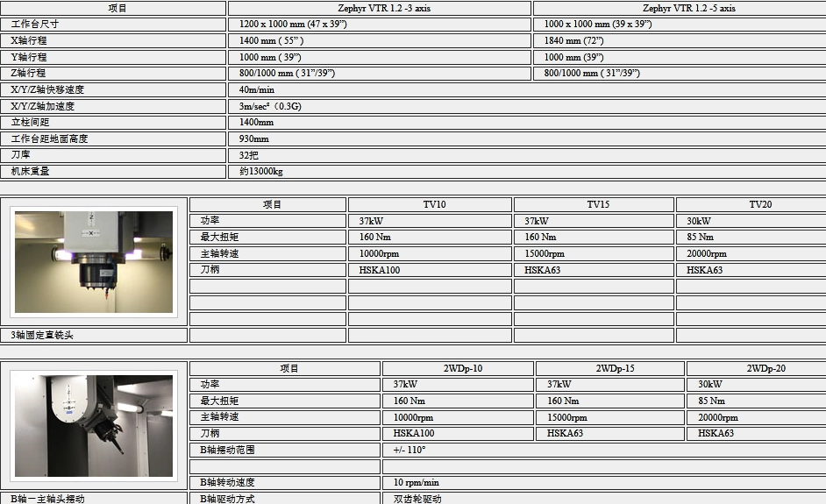The width and height of the screenshot is (826, 504).
Task: Click the 双齿轮驱动 drive method cell
Action: 604,499
